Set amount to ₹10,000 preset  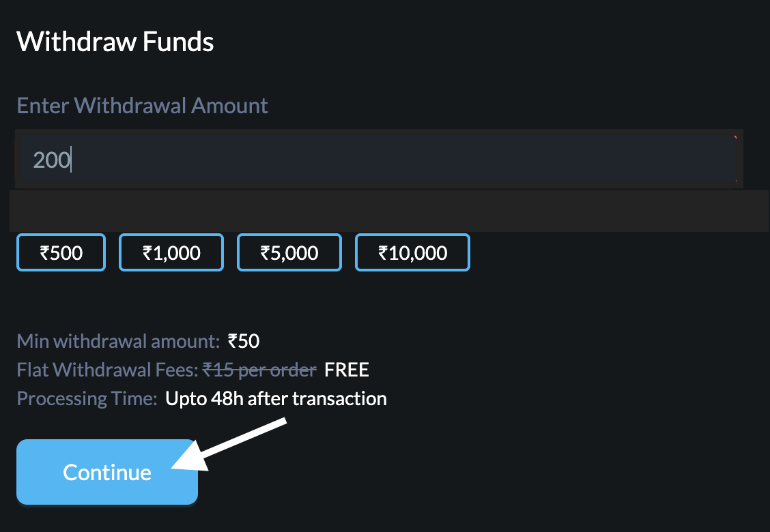tap(412, 253)
